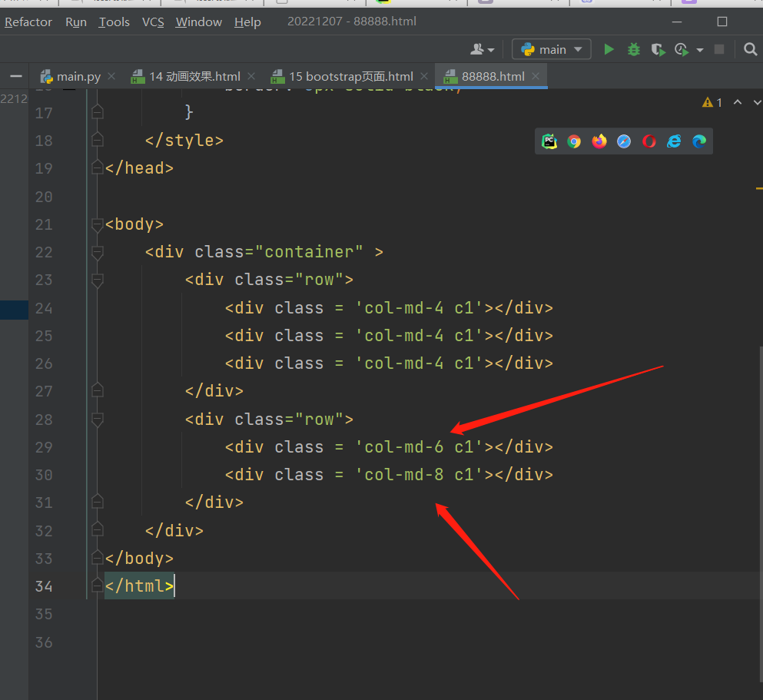763x700 pixels.
Task: Open Search Everywhere magnifier
Action: tap(751, 49)
